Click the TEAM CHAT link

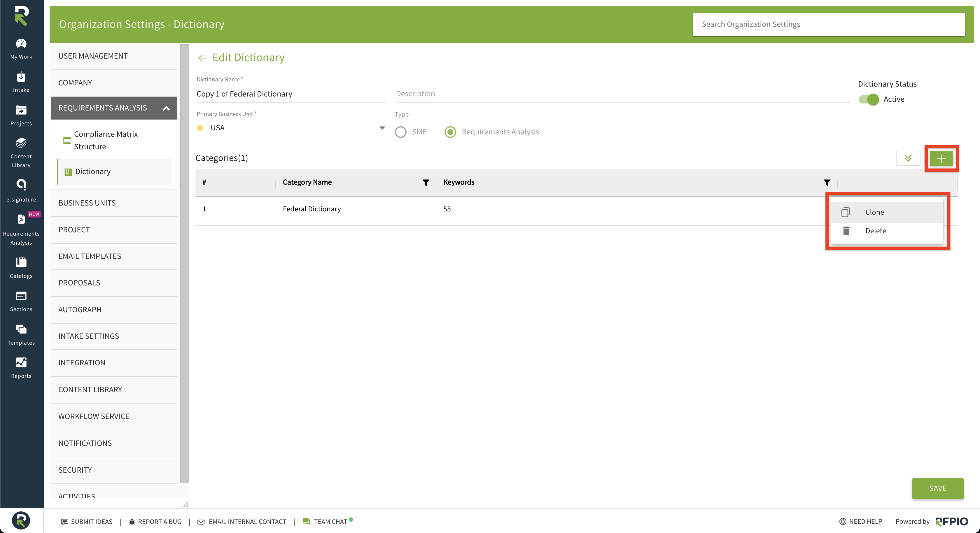[x=330, y=522]
